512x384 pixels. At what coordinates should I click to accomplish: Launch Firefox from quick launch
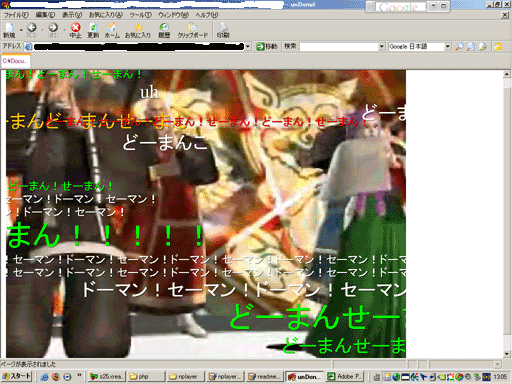click(56, 377)
